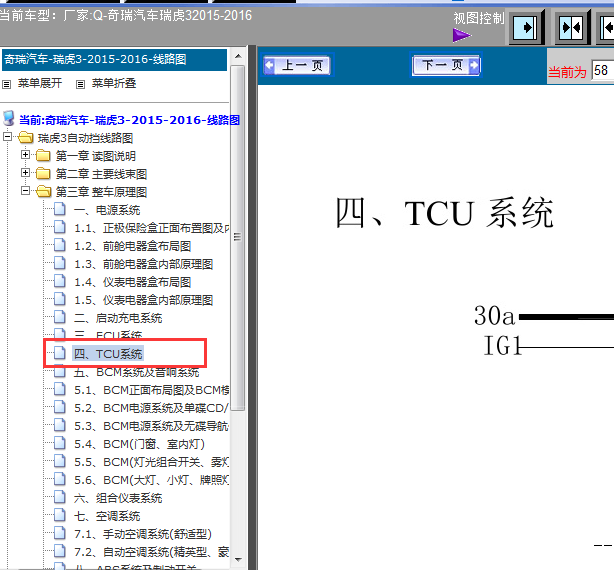Click the page icon beside 六、组合仪表系统

pos(60,497)
